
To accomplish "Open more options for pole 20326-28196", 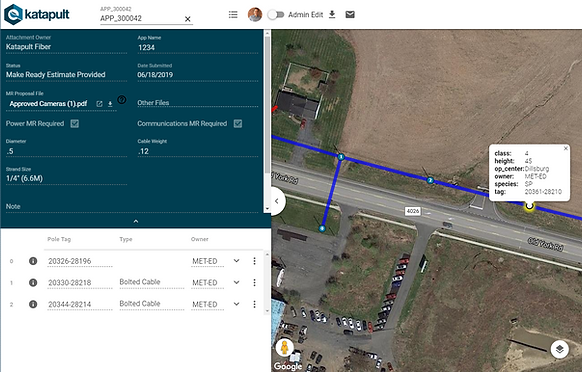I will [x=254, y=261].
